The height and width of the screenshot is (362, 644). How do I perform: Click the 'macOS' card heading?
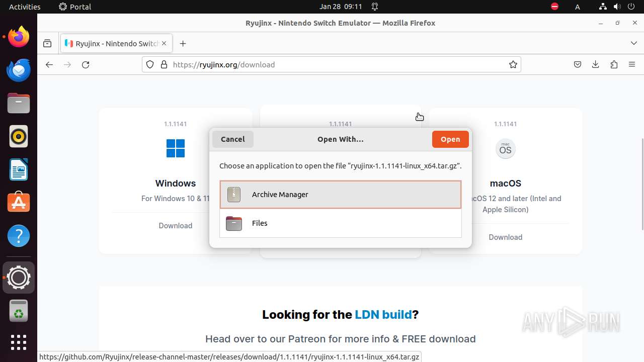506,184
